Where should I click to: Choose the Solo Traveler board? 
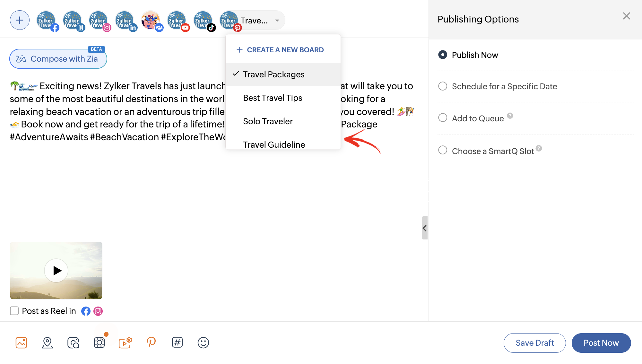pyautogui.click(x=268, y=121)
